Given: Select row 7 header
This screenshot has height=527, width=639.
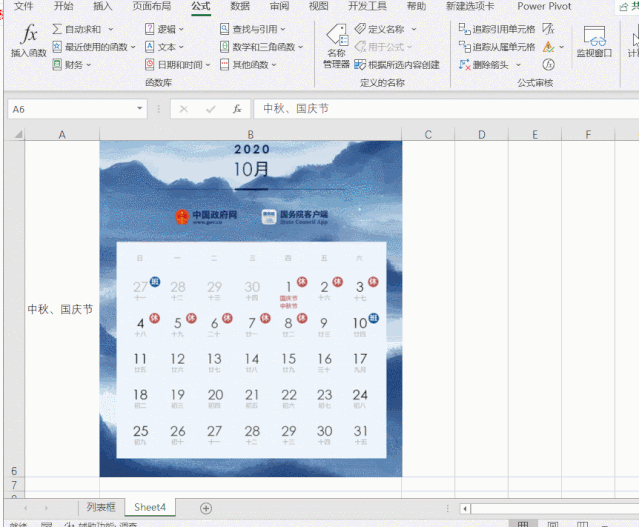Looking at the screenshot, I should tap(14, 485).
